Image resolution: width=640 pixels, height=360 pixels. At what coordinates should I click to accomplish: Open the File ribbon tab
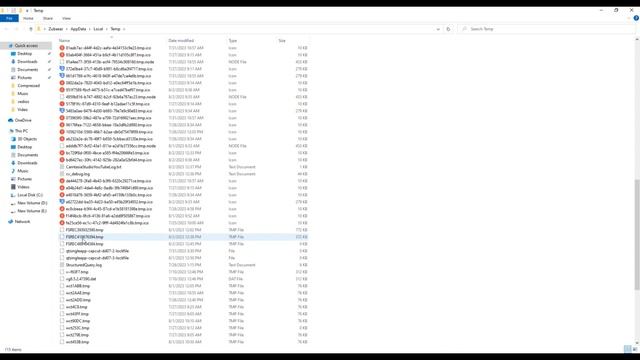point(9,18)
